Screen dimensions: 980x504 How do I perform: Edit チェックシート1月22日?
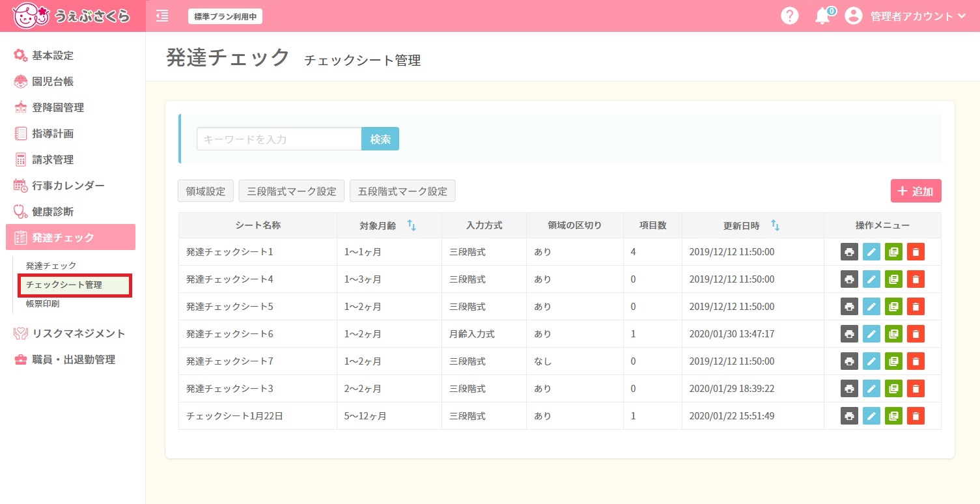[x=871, y=416]
